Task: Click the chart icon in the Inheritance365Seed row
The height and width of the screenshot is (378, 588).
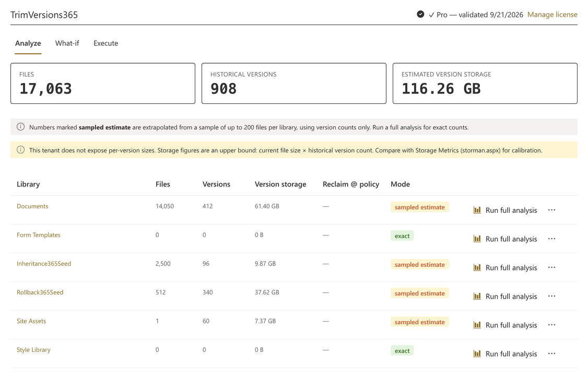Action: (477, 267)
